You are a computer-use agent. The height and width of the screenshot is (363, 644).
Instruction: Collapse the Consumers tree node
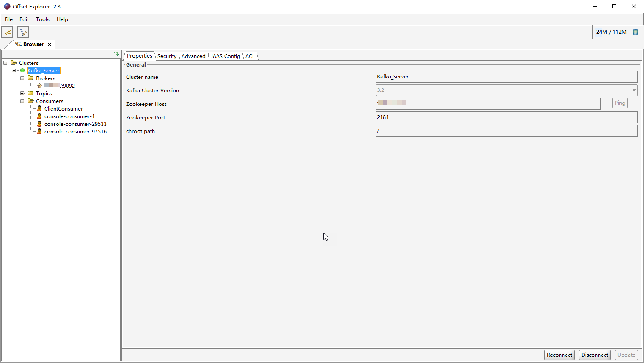22,101
